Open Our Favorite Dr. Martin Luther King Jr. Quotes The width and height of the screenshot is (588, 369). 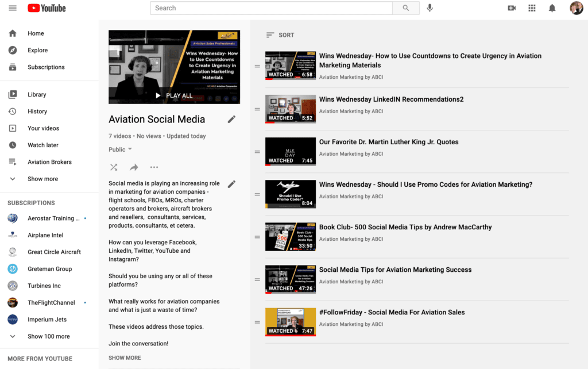389,142
